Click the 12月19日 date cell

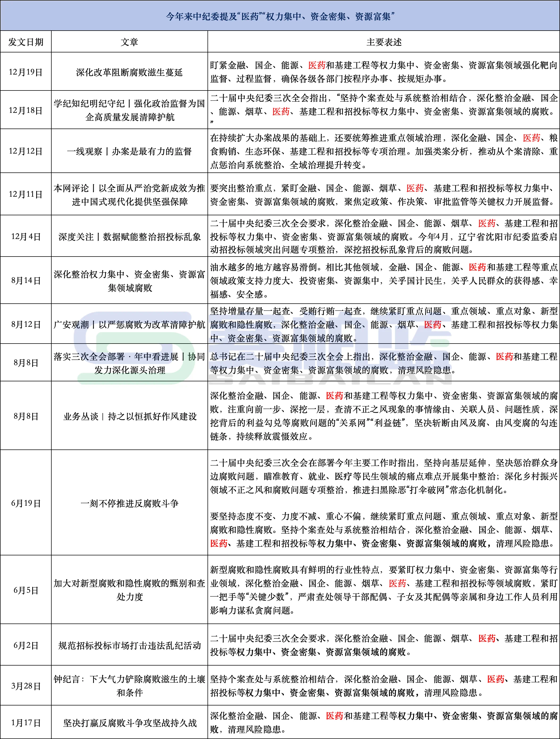click(26, 72)
